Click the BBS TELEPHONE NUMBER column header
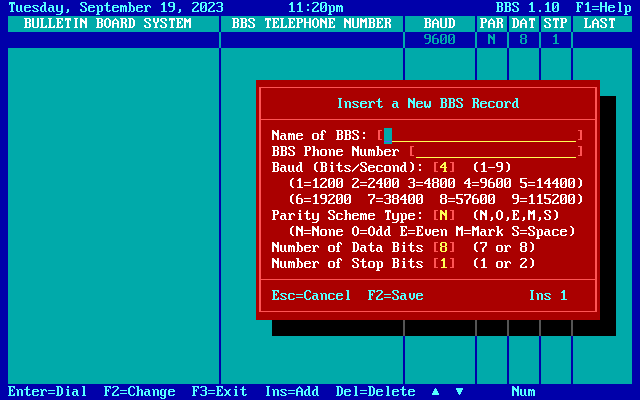The image size is (640, 400). pos(311,23)
